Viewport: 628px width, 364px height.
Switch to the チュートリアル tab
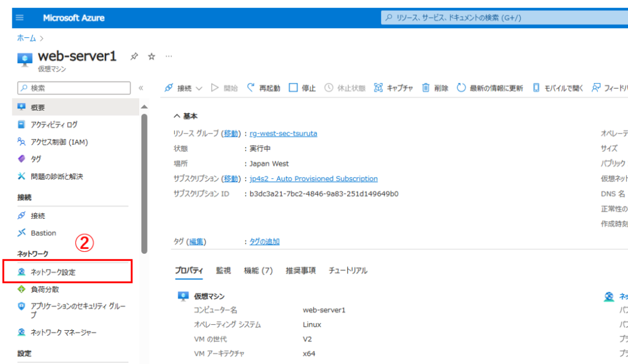point(348,271)
